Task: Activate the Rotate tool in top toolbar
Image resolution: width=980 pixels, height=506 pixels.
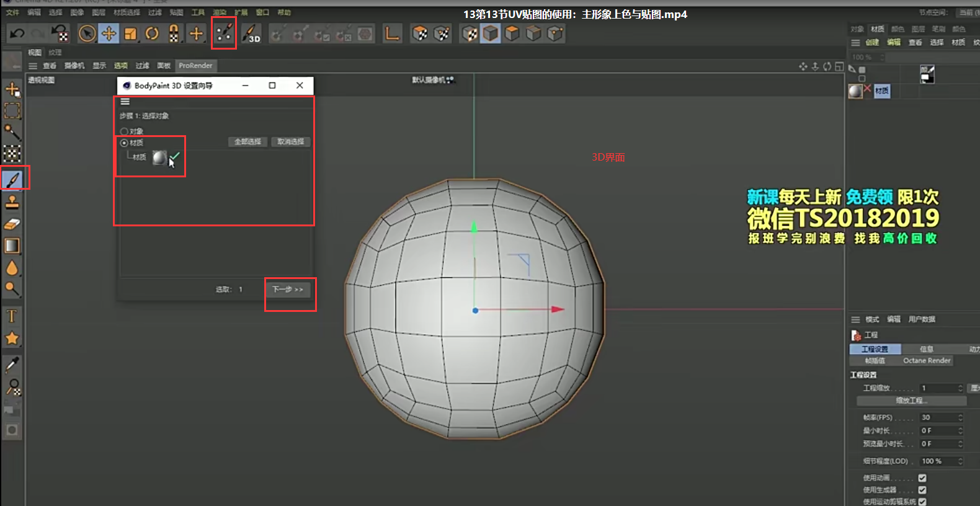Action: coord(152,33)
